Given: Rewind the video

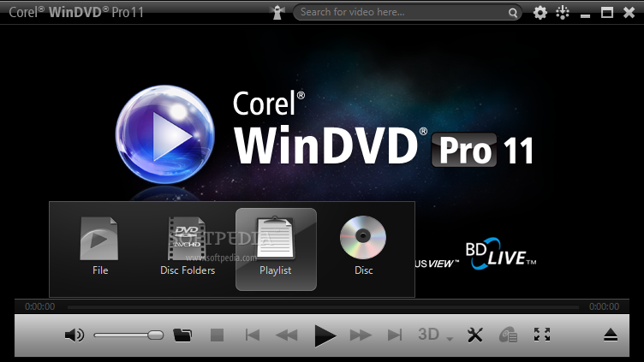Looking at the screenshot, I should click(286, 335).
